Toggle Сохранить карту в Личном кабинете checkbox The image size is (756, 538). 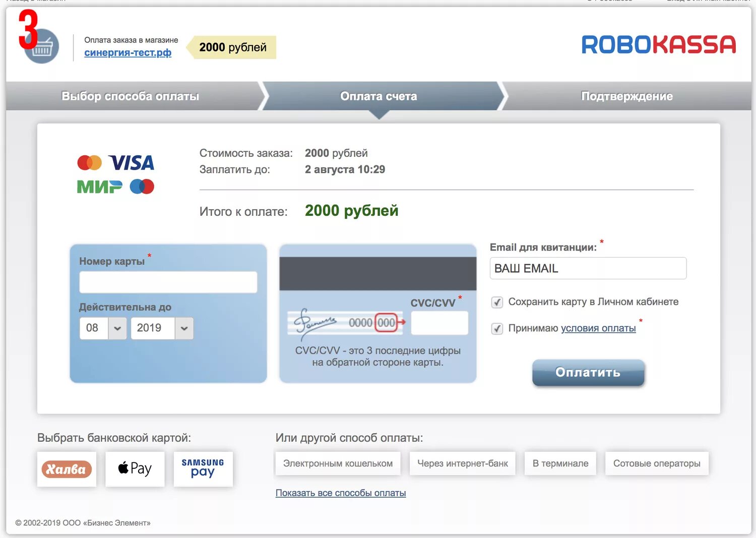tap(497, 302)
